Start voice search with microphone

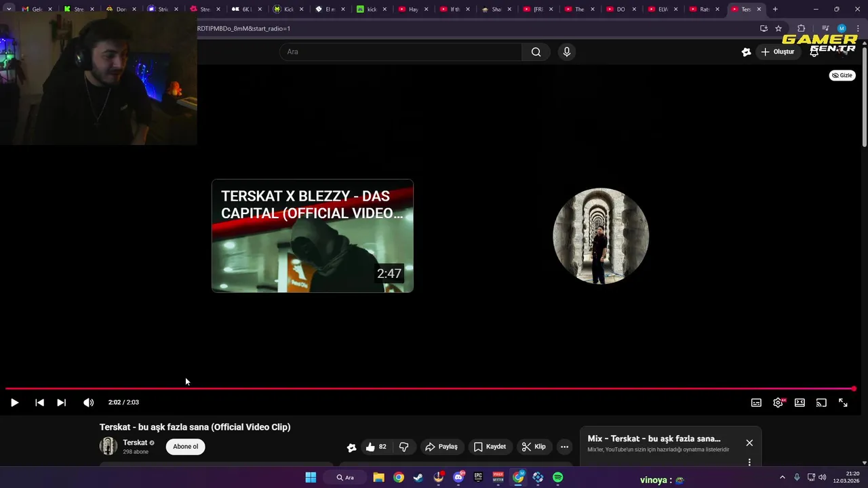[x=567, y=52]
